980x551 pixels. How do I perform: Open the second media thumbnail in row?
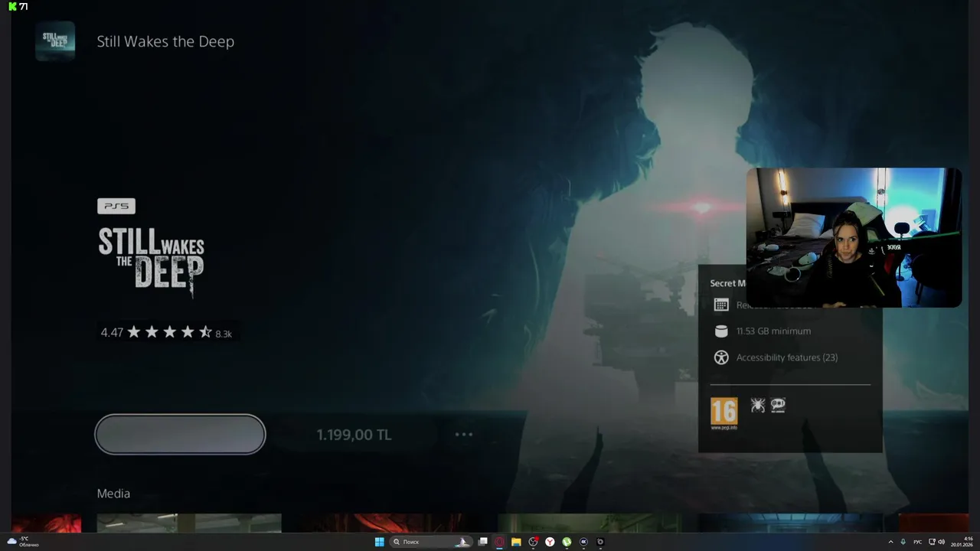pos(189,523)
